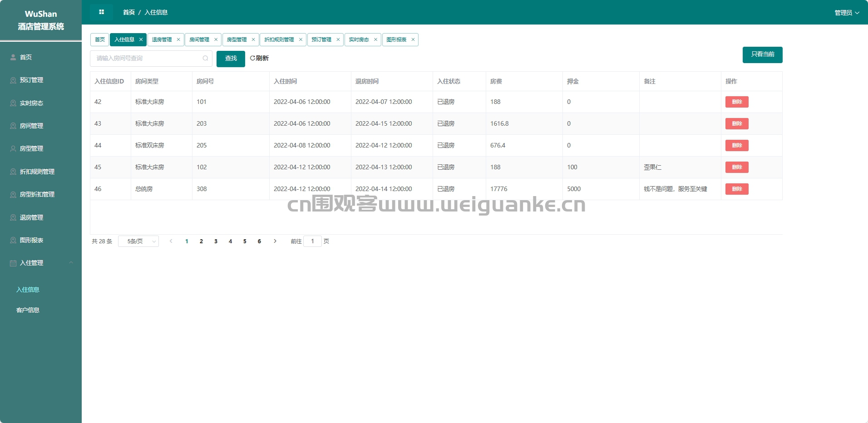Viewport: 868px width, 423px height.
Task: Delete check-in record 42
Action: (737, 102)
